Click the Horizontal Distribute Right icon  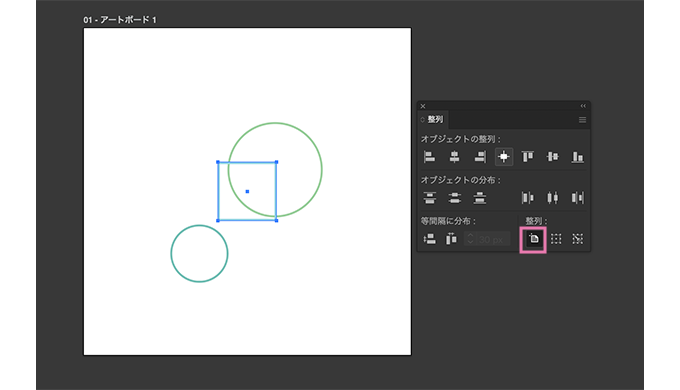(x=578, y=198)
